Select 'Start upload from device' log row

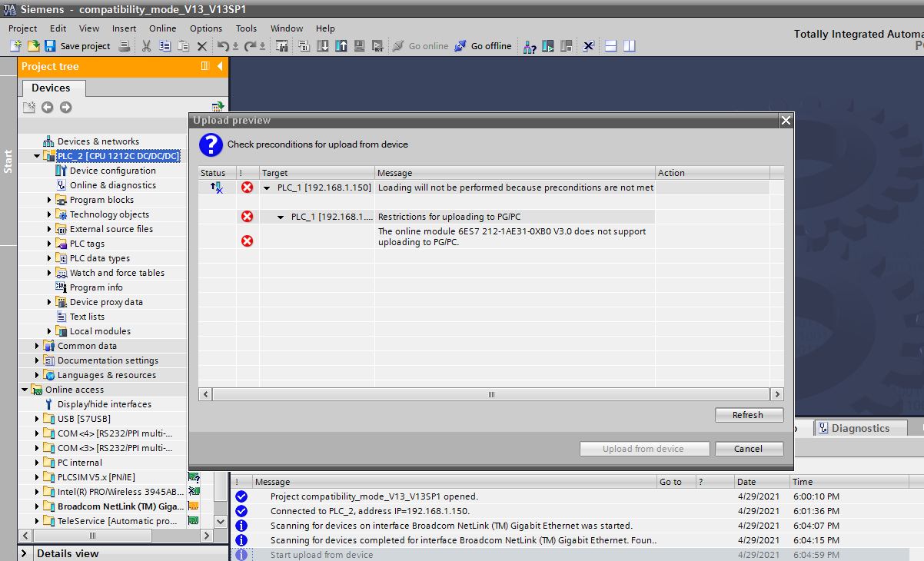[x=570, y=555]
